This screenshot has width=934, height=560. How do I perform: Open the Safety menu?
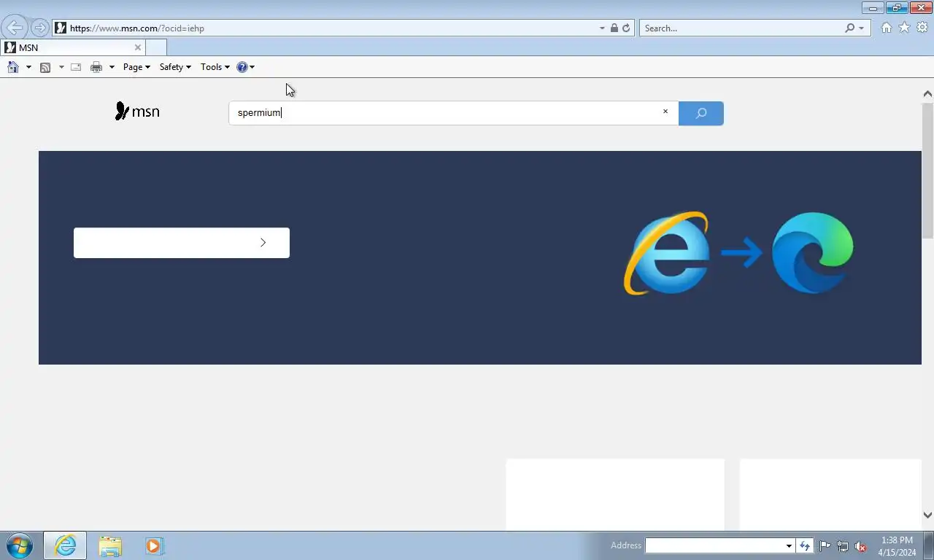(175, 67)
